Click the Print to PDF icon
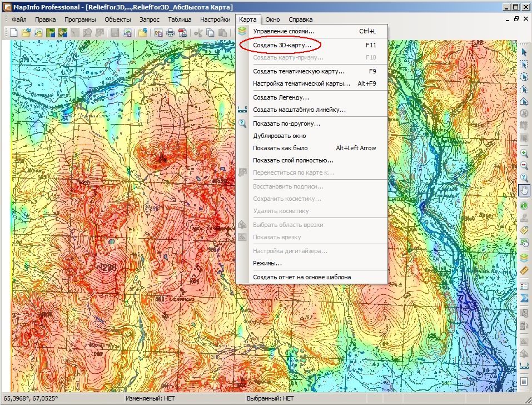The width and height of the screenshot is (532, 405). 182,33
